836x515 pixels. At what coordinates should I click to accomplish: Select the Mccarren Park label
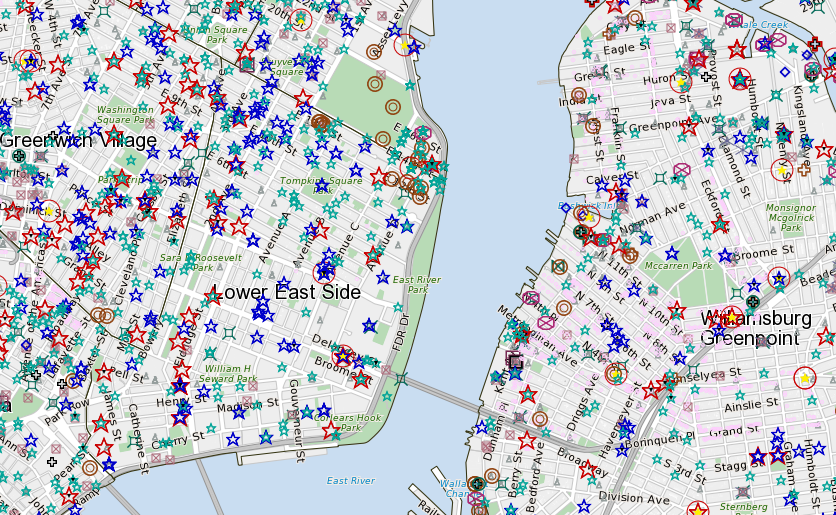tap(678, 266)
